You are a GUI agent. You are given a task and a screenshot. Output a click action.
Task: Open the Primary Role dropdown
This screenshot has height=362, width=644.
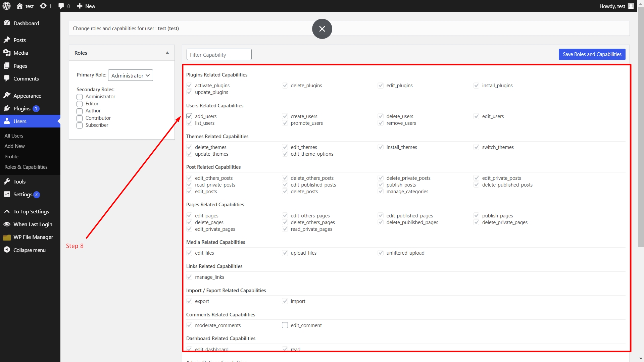coord(131,75)
